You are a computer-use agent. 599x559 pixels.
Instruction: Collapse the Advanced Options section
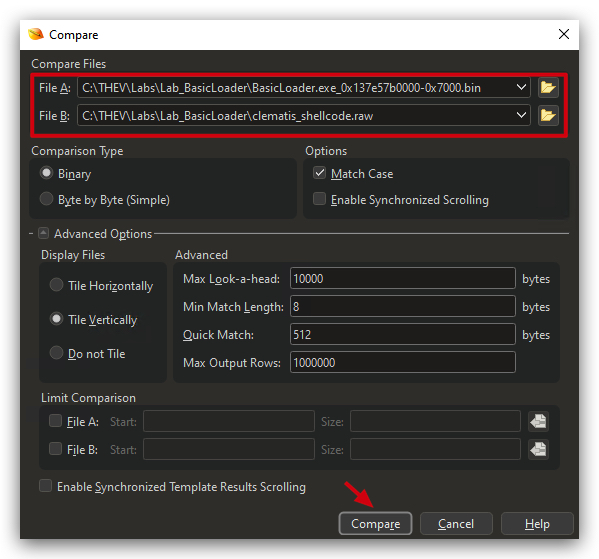pos(44,233)
